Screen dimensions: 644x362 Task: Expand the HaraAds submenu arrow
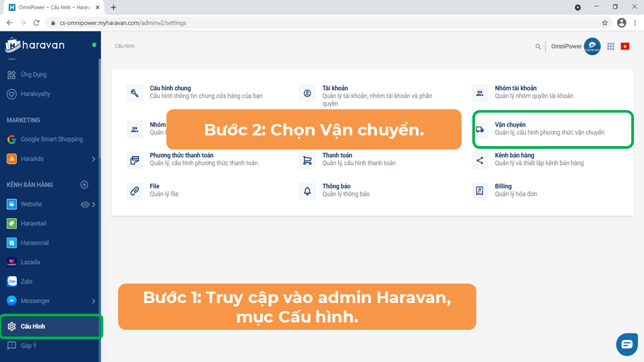point(93,159)
